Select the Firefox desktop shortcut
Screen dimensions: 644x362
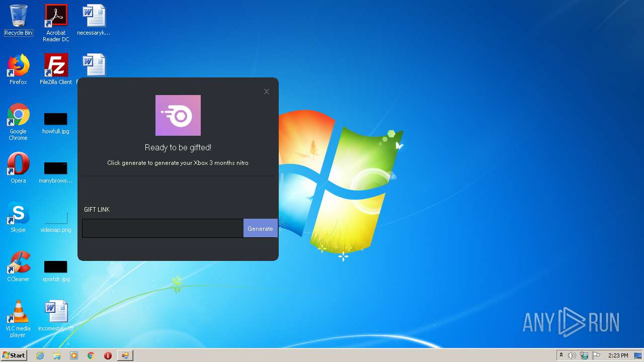coord(18,69)
